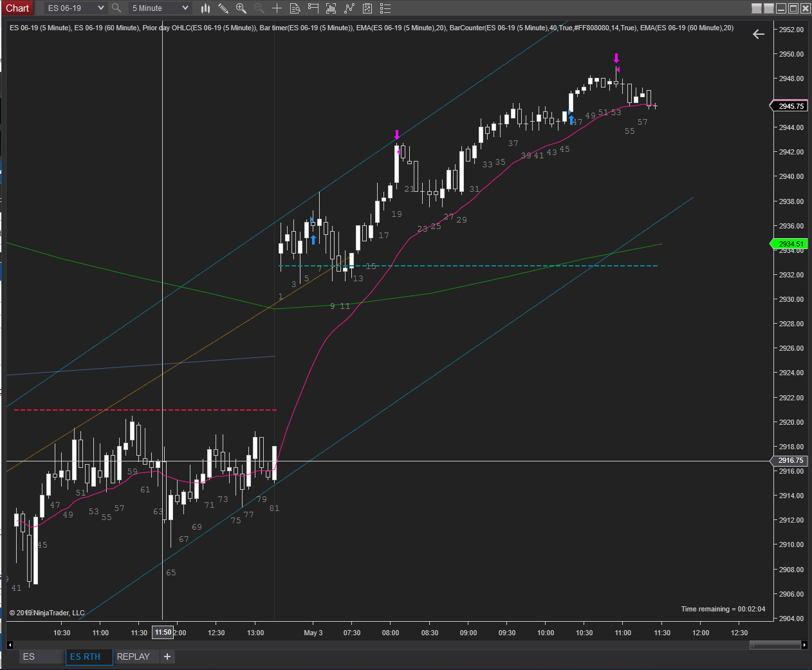Click the 2904.00 price axis label
812x670 pixels.
pyautogui.click(x=791, y=619)
